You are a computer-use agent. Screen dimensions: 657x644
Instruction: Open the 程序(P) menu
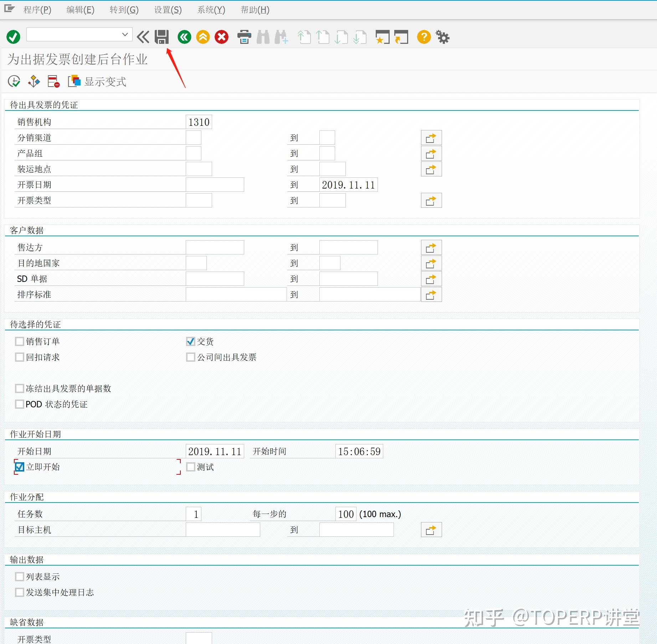tap(37, 10)
